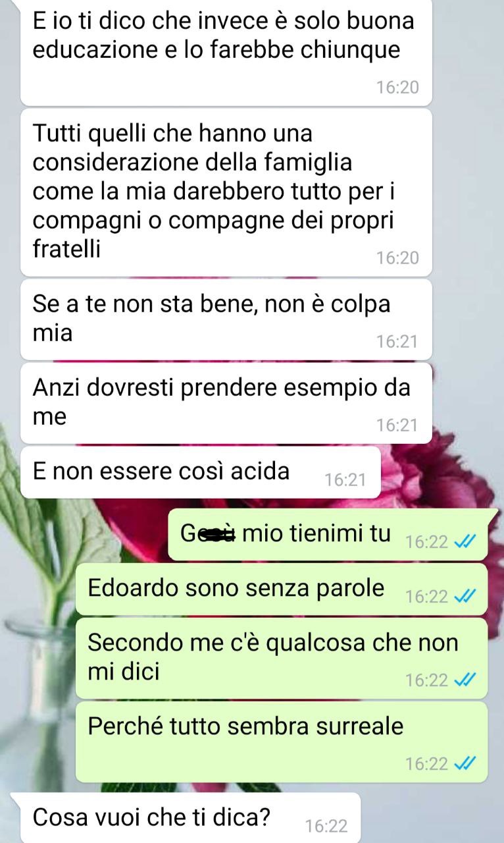Tap check marks on 'Secondo me c'è qualcosa' message

point(465,680)
